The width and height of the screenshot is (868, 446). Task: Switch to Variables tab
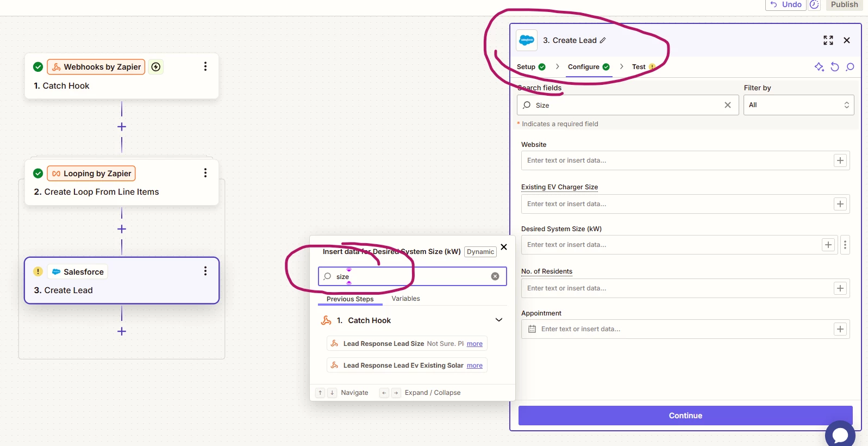405,299
